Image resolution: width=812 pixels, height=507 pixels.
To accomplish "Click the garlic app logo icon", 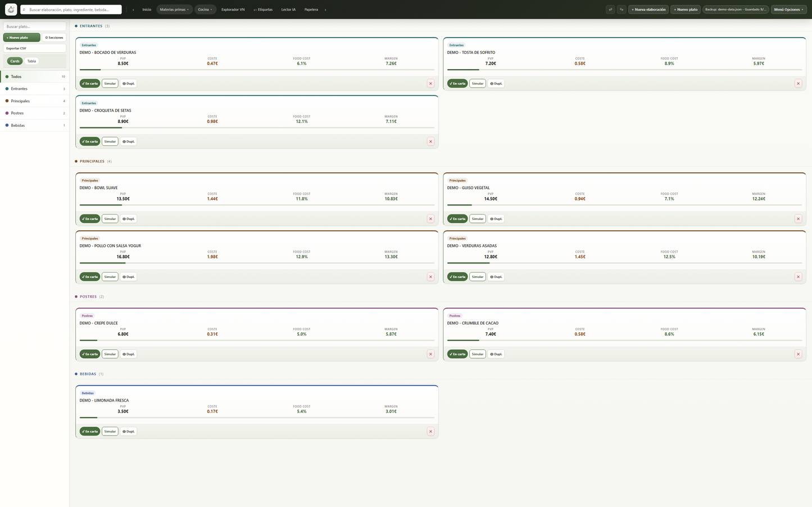I will (11, 10).
